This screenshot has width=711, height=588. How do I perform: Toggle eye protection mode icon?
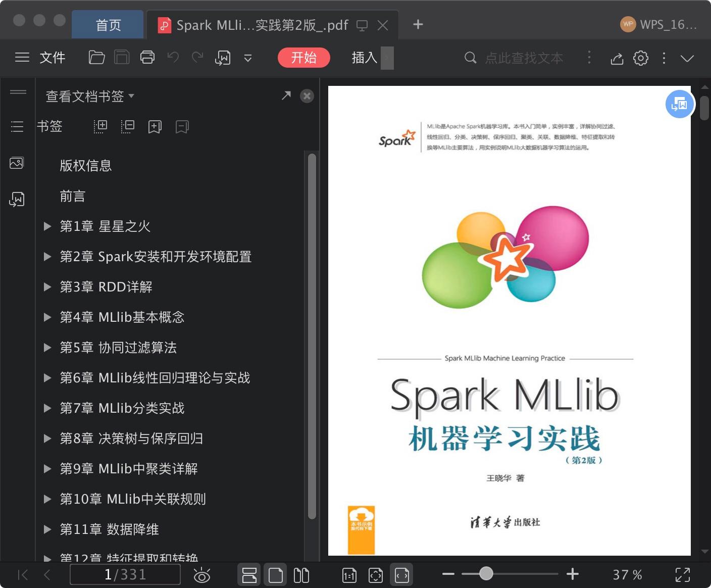click(x=202, y=575)
